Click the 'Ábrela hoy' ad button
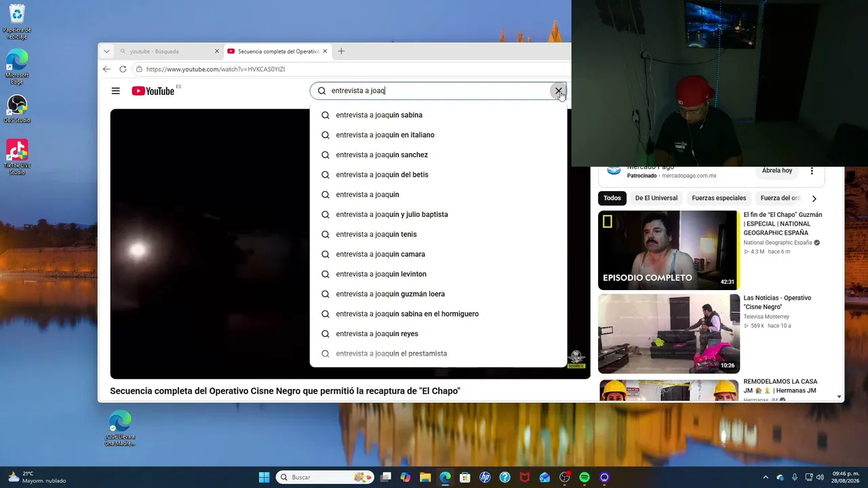Screen dimensions: 868x488 pyautogui.click(x=776, y=171)
